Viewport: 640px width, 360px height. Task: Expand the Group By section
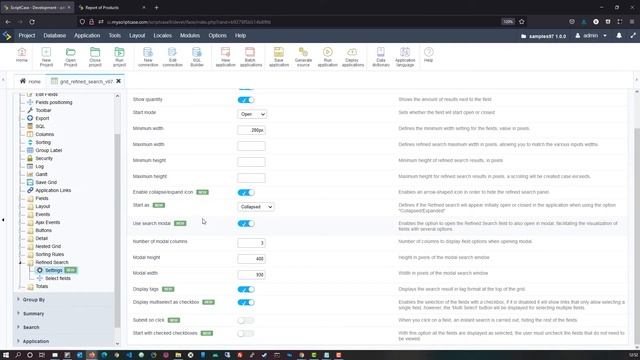click(33, 300)
